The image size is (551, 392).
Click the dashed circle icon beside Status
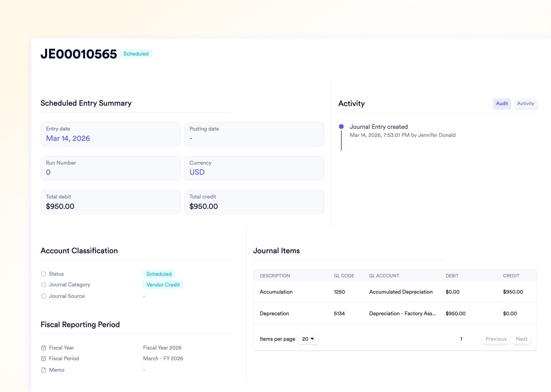pyautogui.click(x=43, y=274)
